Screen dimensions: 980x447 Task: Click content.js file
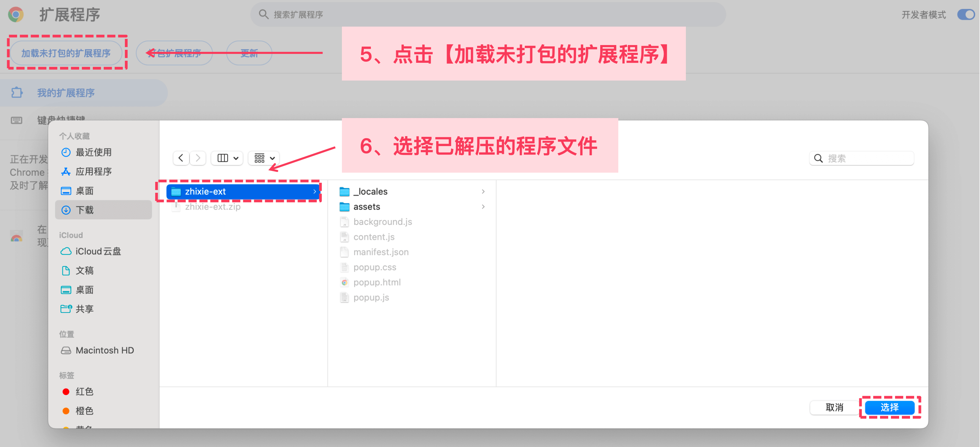(412, 237)
